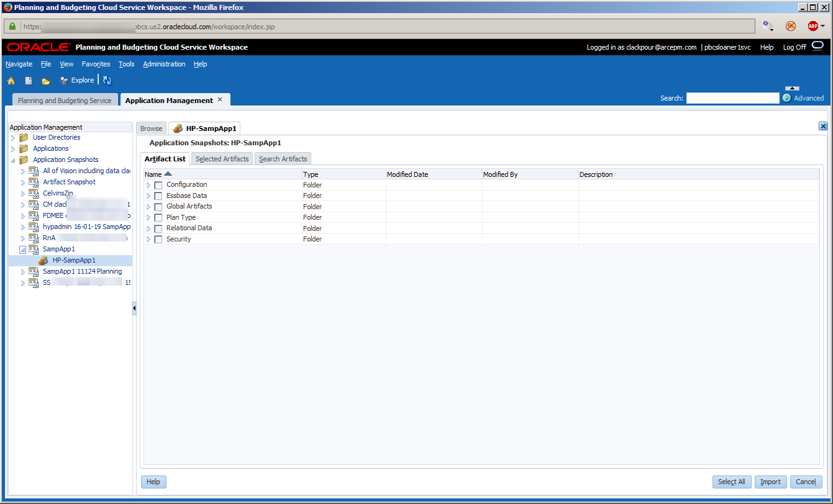This screenshot has height=504, width=833.
Task: Open the Tools menu
Action: coord(127,64)
